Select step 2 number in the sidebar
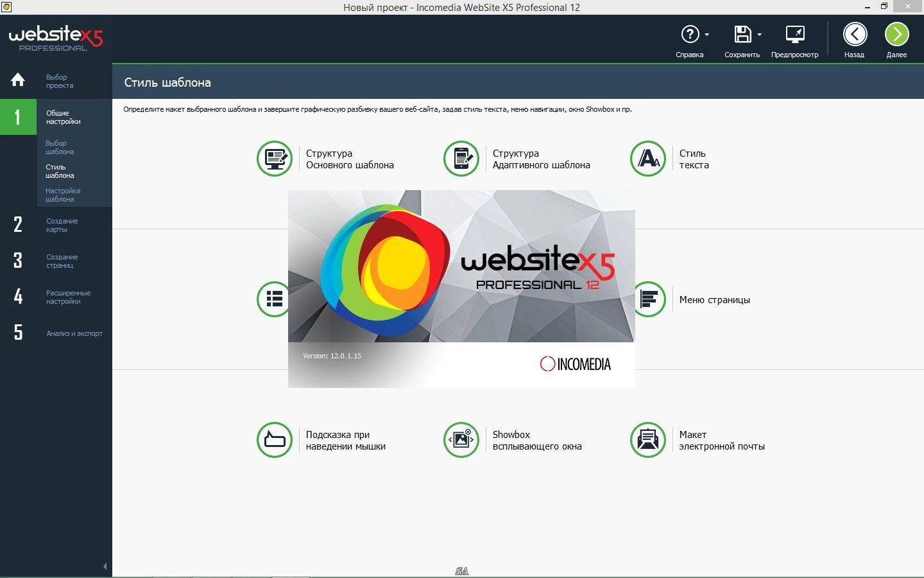 [x=18, y=224]
